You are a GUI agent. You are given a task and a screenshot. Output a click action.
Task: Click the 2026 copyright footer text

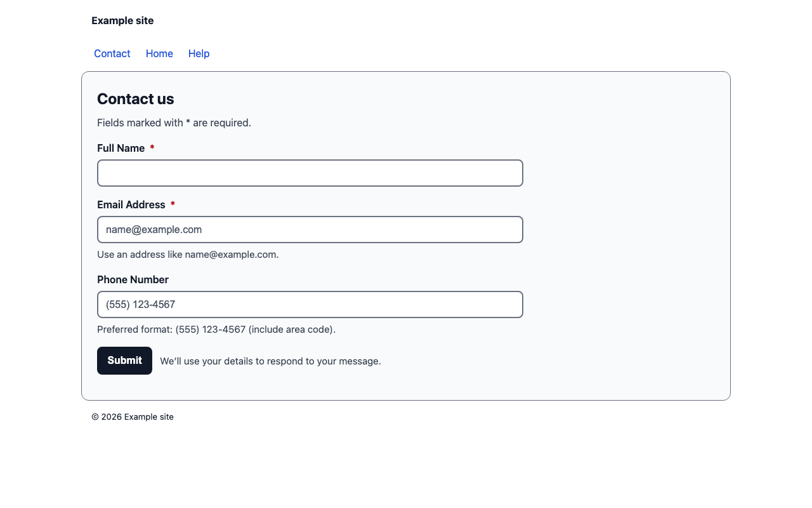pyautogui.click(x=133, y=417)
